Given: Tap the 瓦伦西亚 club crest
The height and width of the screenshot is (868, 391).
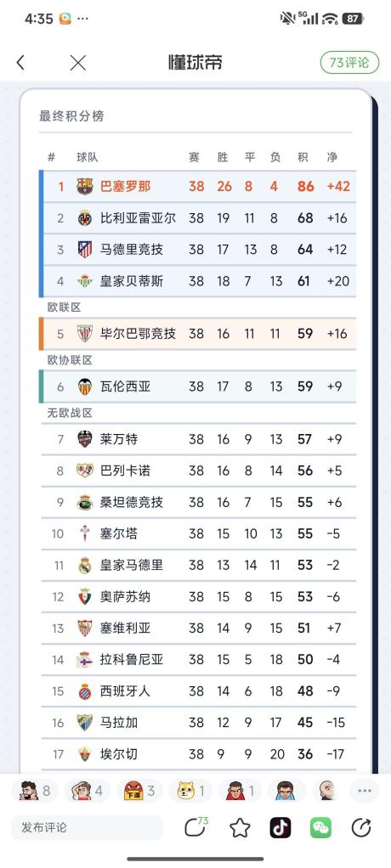Looking at the screenshot, I should tap(85, 386).
